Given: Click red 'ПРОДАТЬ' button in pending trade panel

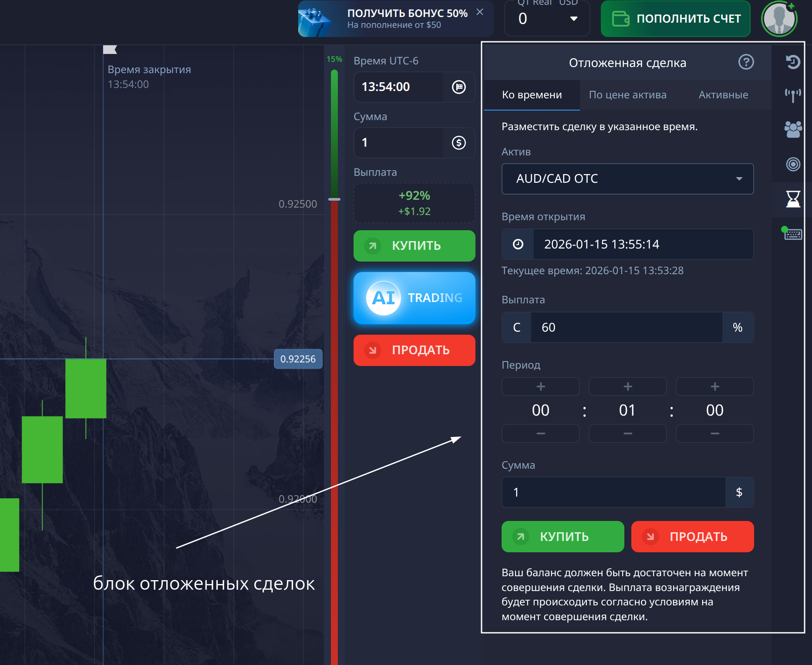Looking at the screenshot, I should pos(692,537).
